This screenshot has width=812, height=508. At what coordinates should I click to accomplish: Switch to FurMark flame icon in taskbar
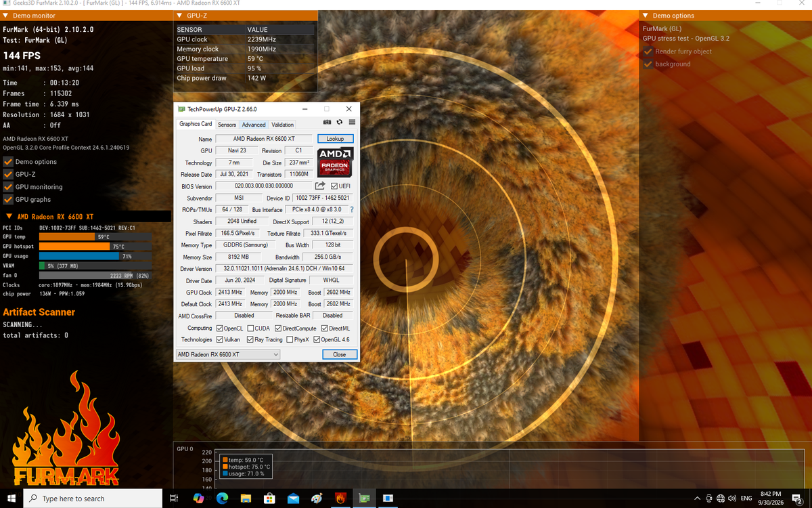point(340,499)
